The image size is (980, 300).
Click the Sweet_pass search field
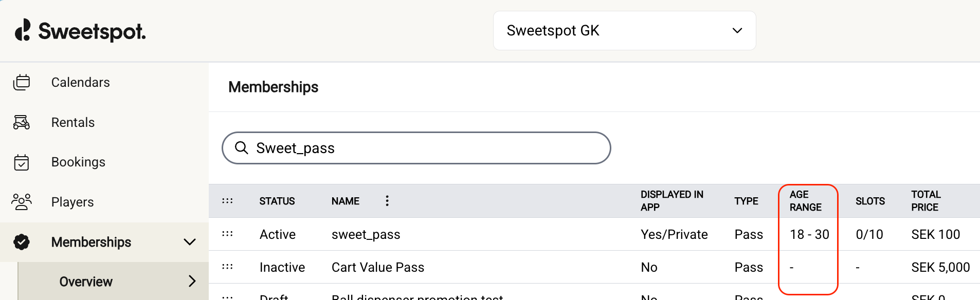click(x=427, y=148)
